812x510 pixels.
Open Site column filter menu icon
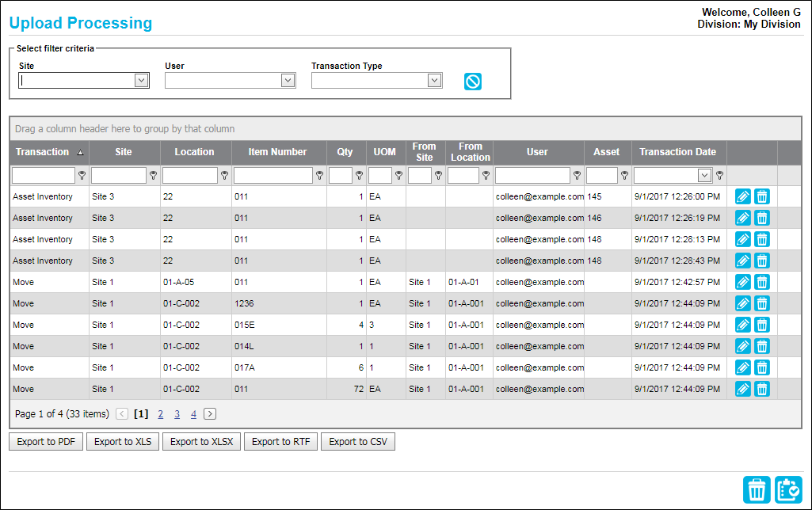(153, 176)
